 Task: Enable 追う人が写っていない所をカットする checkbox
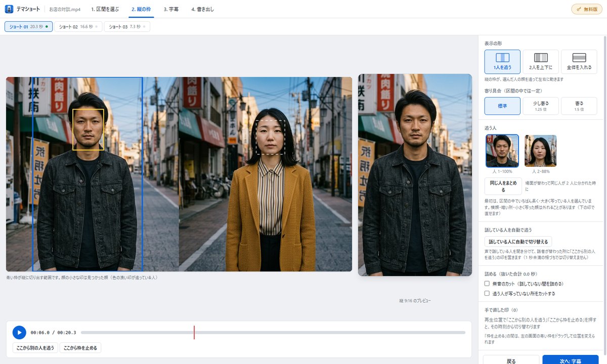[x=487, y=293]
